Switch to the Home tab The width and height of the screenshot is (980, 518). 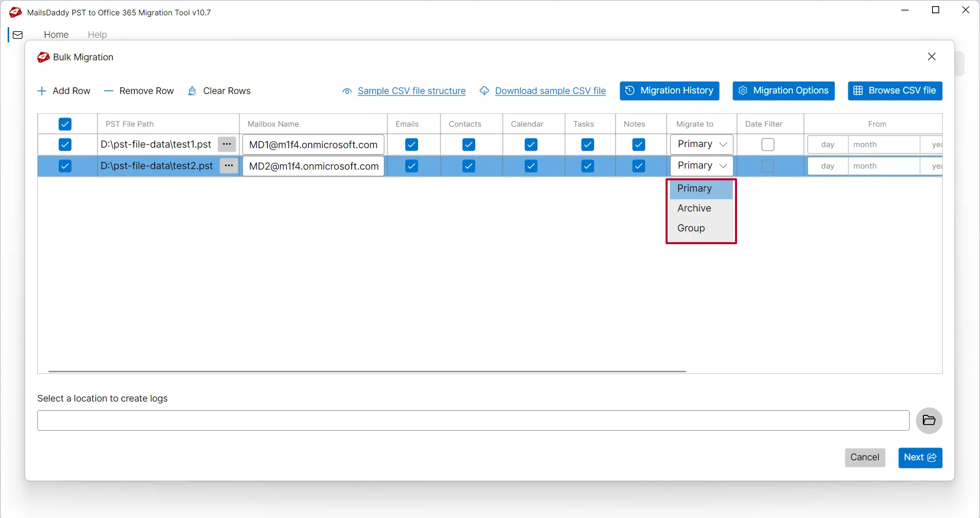point(56,35)
